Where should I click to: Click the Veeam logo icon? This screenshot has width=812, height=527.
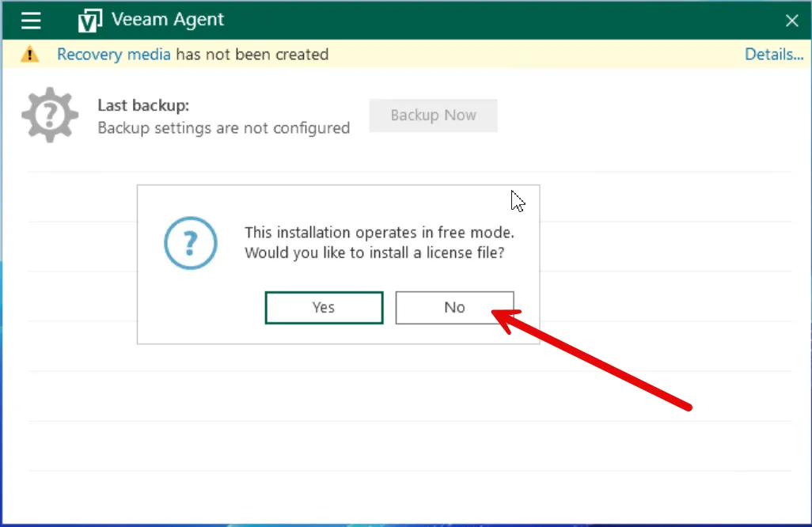[90, 21]
